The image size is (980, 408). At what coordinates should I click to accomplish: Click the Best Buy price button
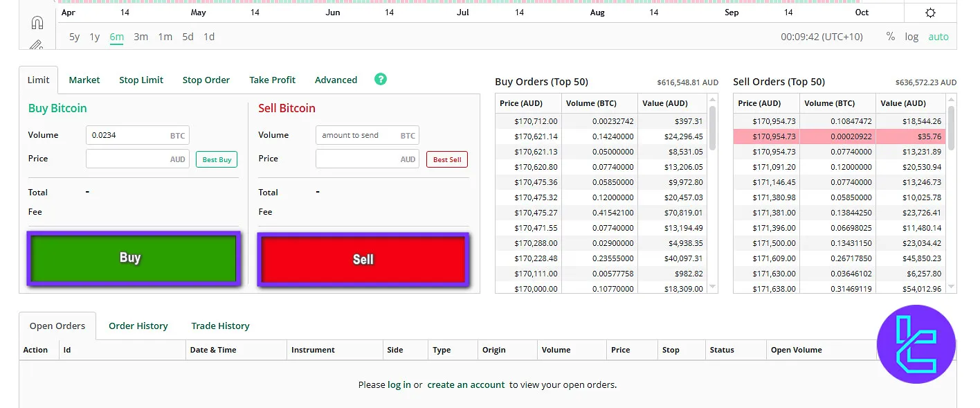coord(217,159)
